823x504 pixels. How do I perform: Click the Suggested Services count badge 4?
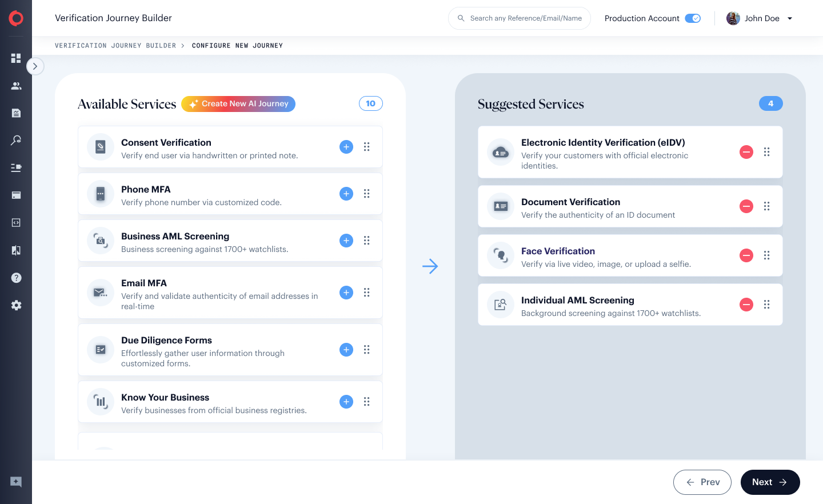tap(771, 103)
